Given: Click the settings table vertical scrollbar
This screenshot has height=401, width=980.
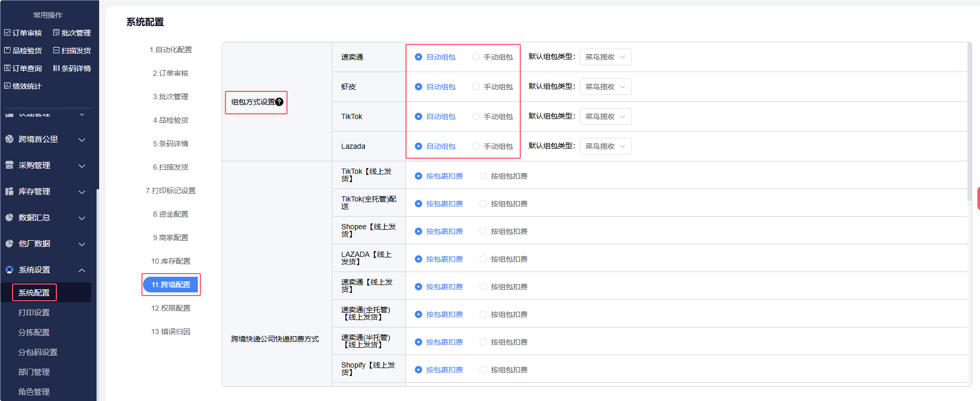Looking at the screenshot, I should coord(969,125).
